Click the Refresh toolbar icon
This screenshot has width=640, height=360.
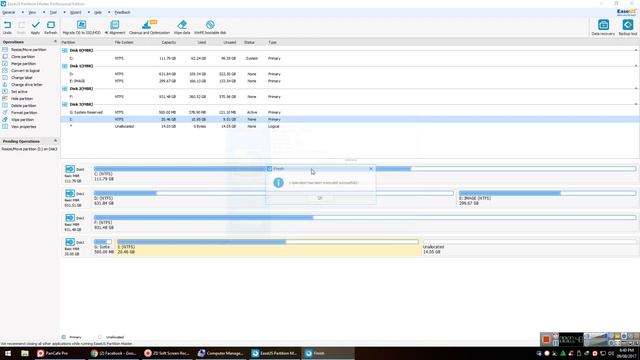[51, 27]
